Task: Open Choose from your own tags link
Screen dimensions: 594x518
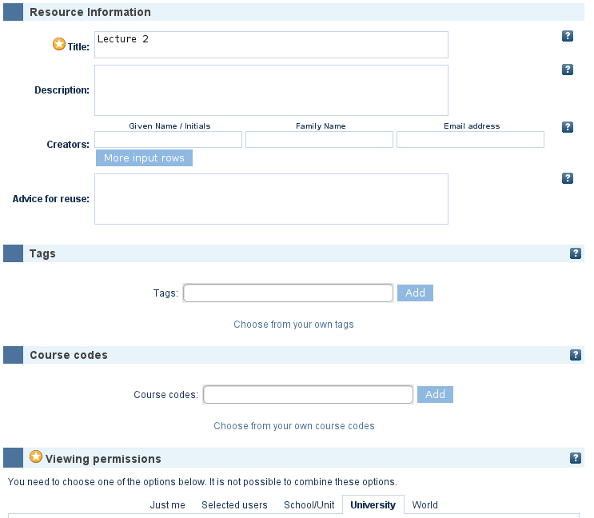Action: click(x=294, y=324)
